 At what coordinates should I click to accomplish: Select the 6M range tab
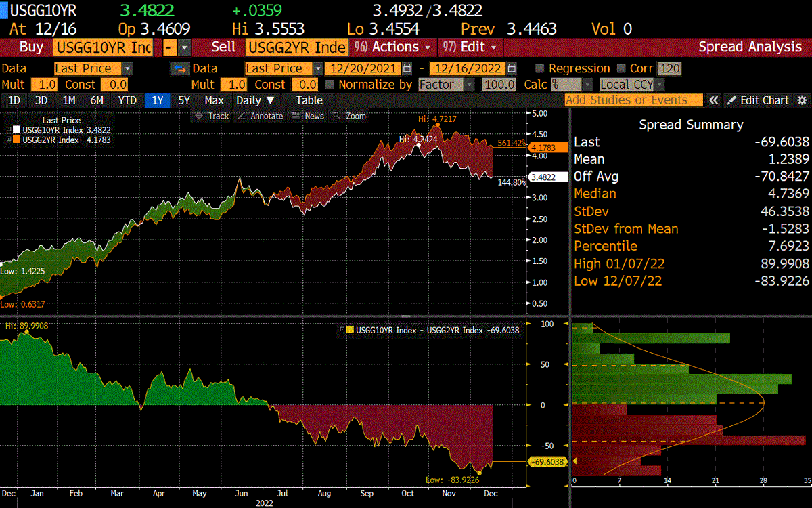click(x=97, y=100)
